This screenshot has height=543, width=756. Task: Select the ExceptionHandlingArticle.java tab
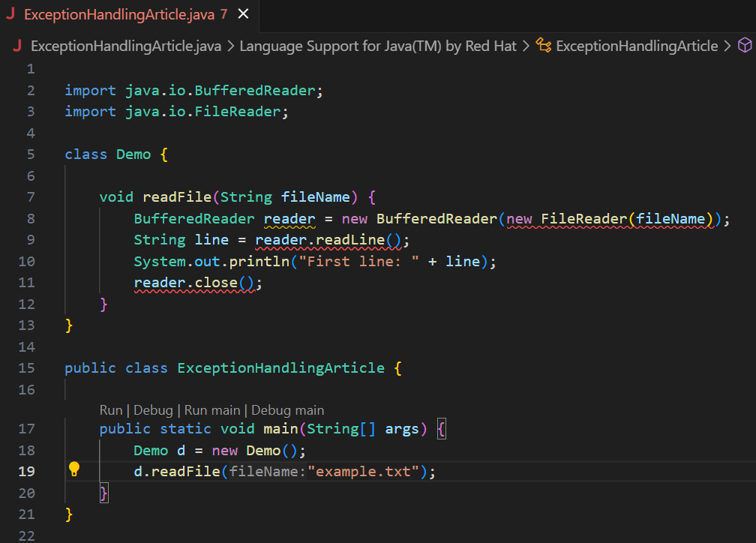120,13
